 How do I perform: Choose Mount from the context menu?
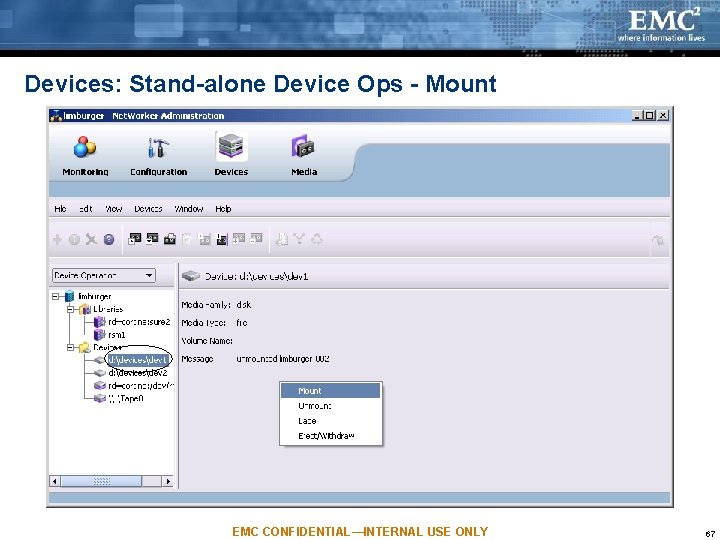click(x=331, y=391)
